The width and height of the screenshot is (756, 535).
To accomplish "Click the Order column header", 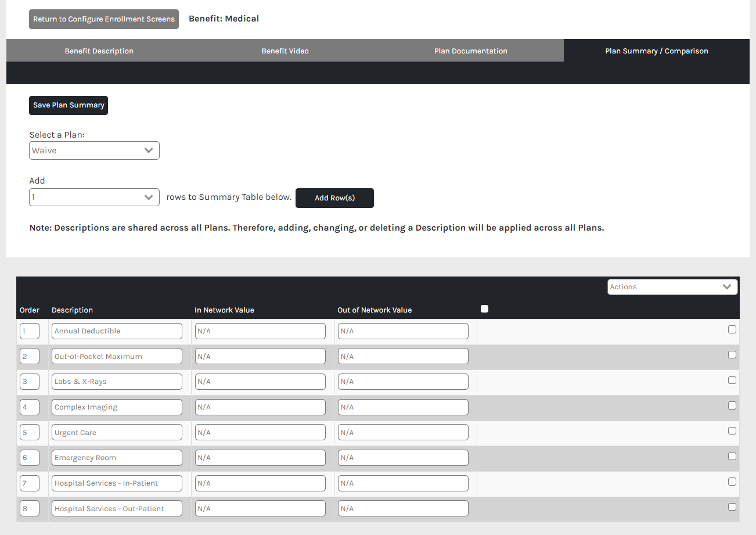I will [x=30, y=310].
